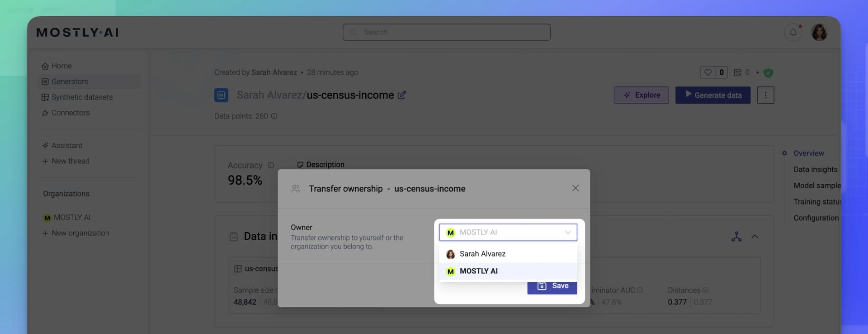Image resolution: width=868 pixels, height=334 pixels.
Task: Click the us-census table icon
Action: click(x=238, y=268)
